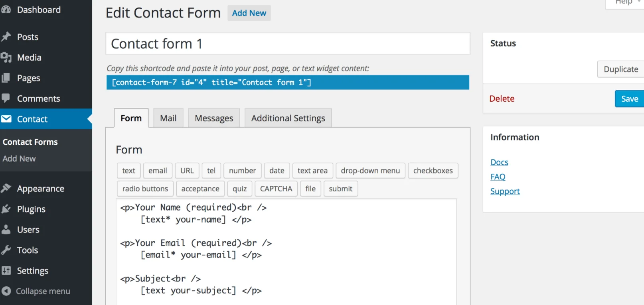Open the FAQ link
This screenshot has width=644, height=305.
click(498, 177)
